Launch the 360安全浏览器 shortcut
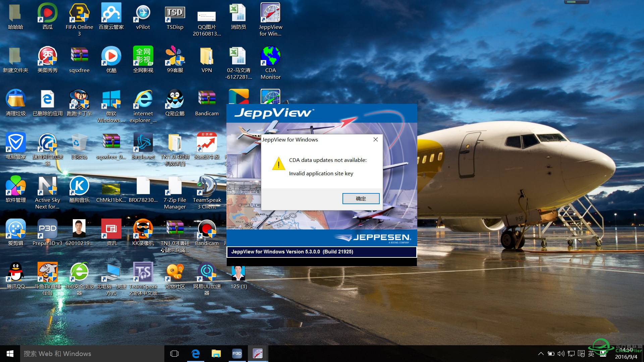 coord(79,279)
